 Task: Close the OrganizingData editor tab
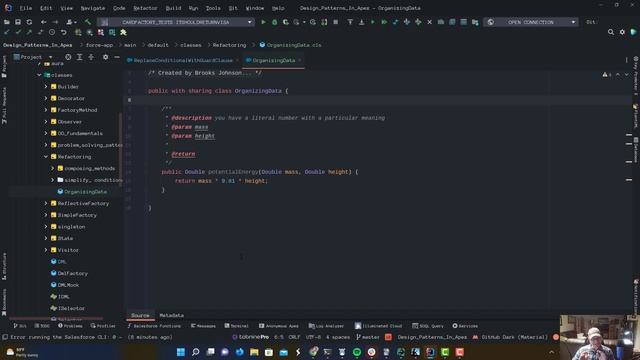[300, 60]
